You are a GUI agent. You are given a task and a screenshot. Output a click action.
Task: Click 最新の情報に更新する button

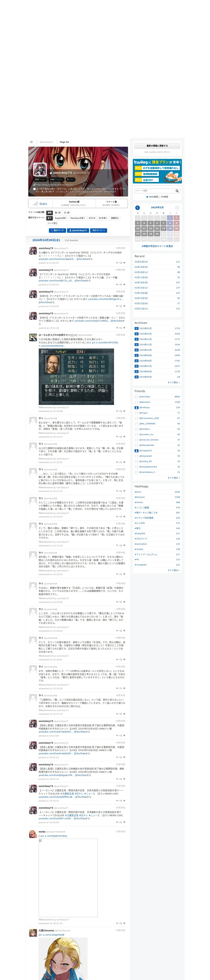coord(157,146)
